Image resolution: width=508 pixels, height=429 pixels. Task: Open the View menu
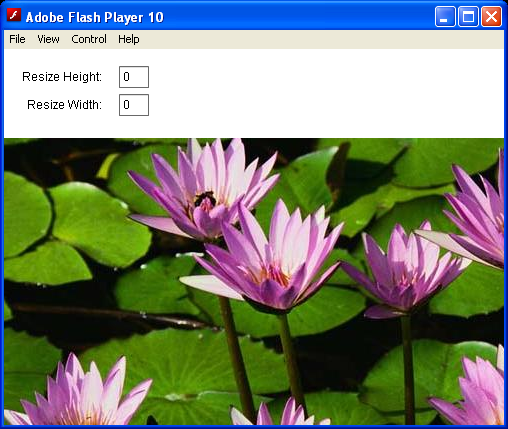click(48, 39)
